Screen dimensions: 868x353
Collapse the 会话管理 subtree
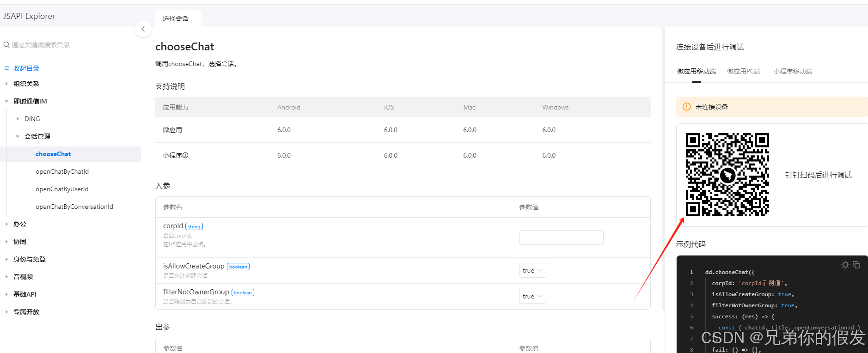[x=18, y=136]
